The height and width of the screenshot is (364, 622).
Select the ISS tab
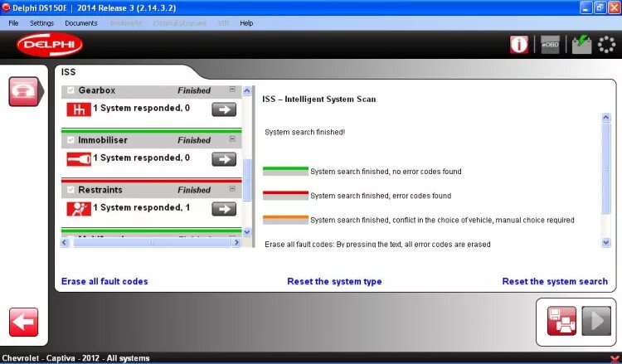(x=68, y=72)
